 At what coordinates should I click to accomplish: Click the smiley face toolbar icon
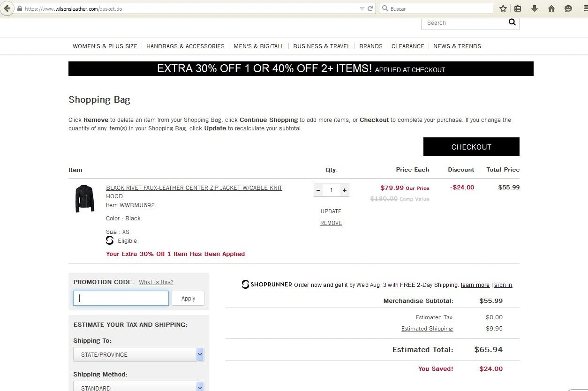(568, 8)
